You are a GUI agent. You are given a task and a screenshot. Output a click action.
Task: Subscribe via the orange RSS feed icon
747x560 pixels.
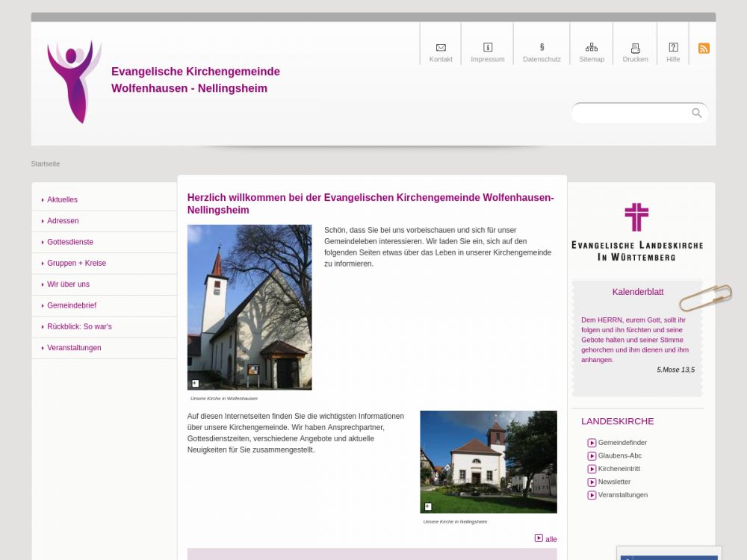[x=704, y=49]
